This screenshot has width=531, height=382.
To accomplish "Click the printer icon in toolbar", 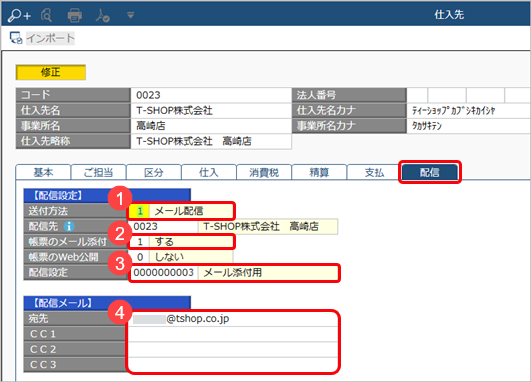I will coord(75,16).
